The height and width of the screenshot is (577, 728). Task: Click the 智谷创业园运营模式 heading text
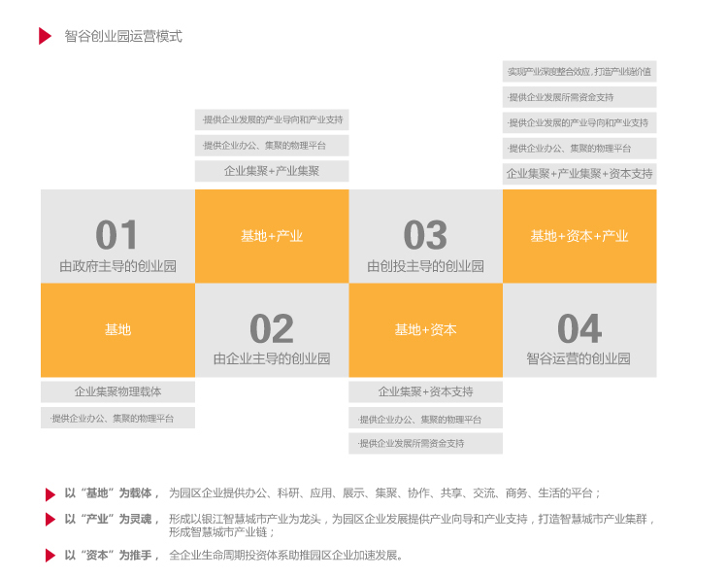click(x=123, y=37)
